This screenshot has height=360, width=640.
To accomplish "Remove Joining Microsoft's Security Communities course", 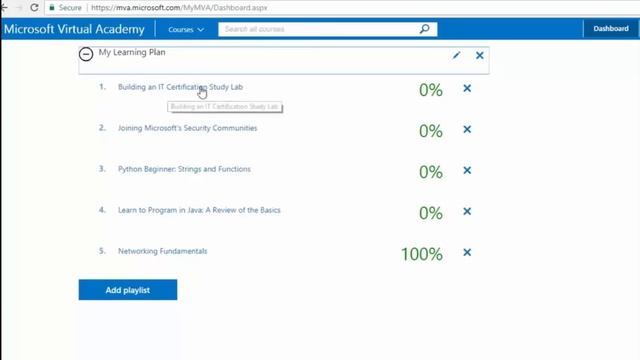I will [x=467, y=129].
